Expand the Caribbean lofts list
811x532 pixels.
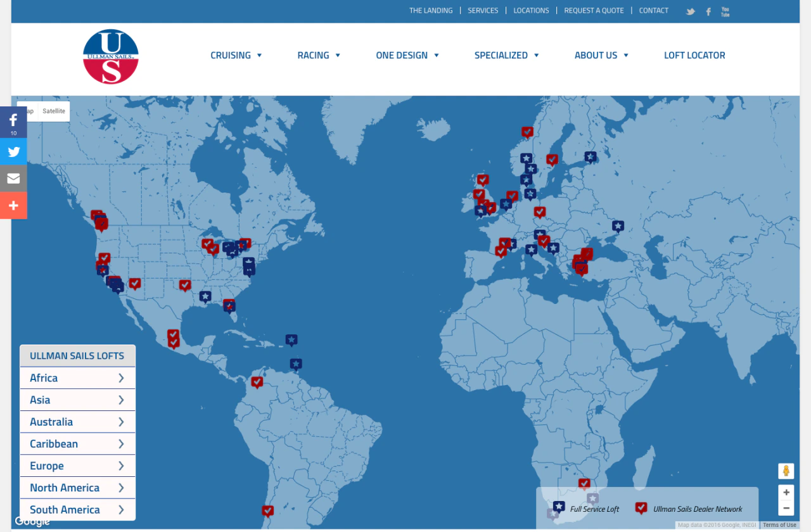click(77, 444)
